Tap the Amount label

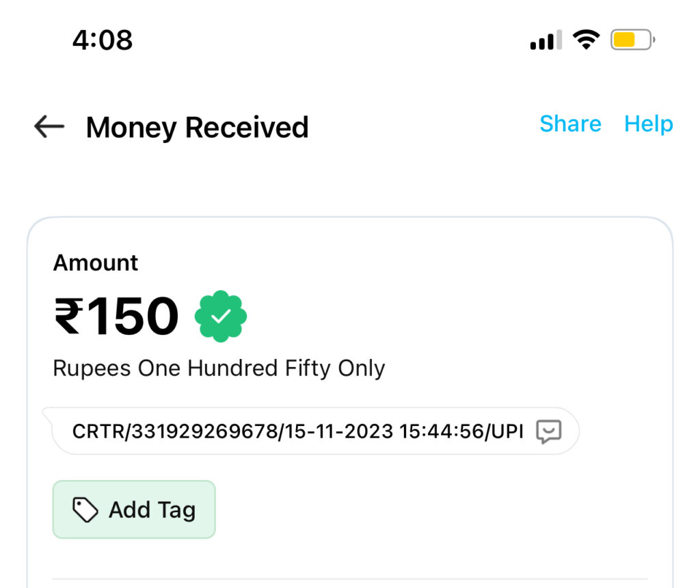[96, 263]
